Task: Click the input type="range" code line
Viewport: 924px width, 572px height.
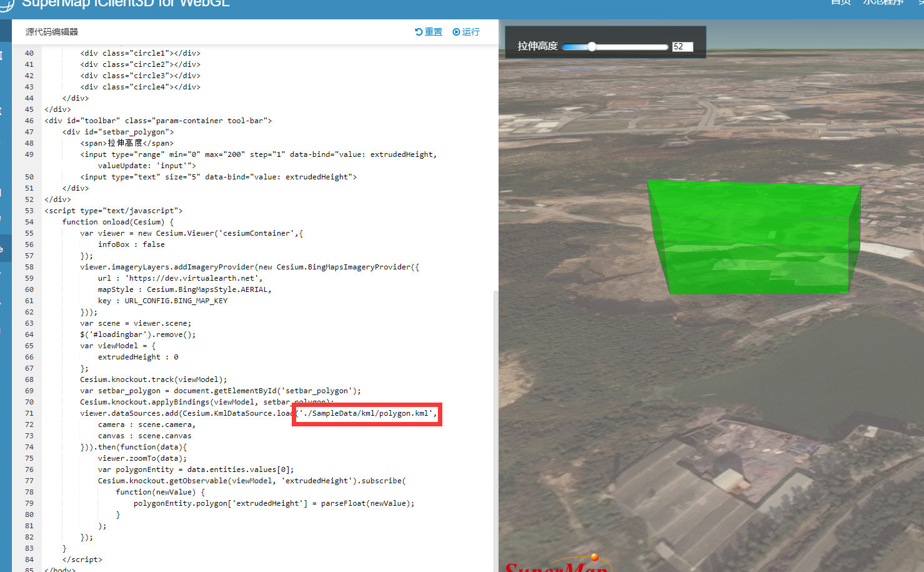Action: pyautogui.click(x=258, y=154)
